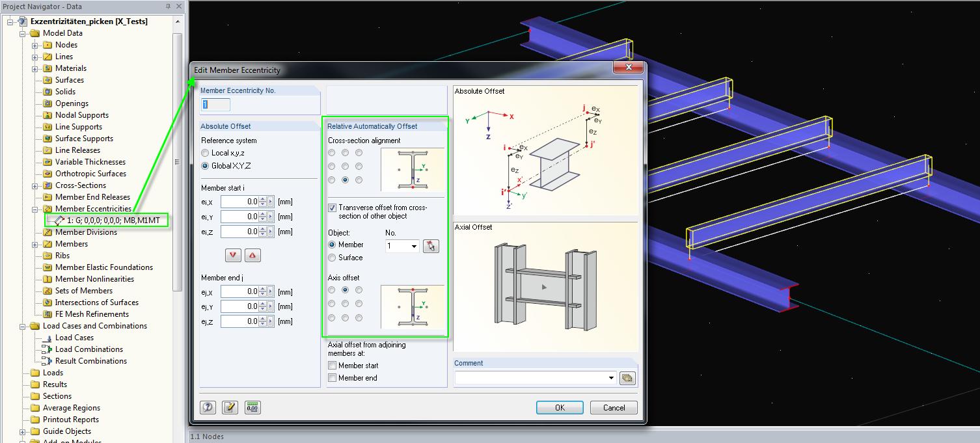
Task: Select Local x,y,z reference system
Action: coord(206,153)
